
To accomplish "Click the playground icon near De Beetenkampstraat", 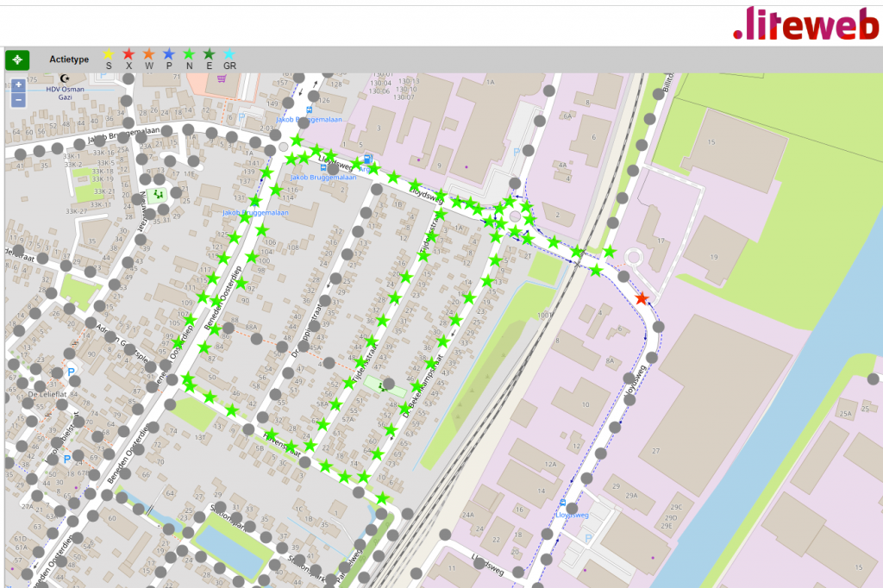I will 380,385.
